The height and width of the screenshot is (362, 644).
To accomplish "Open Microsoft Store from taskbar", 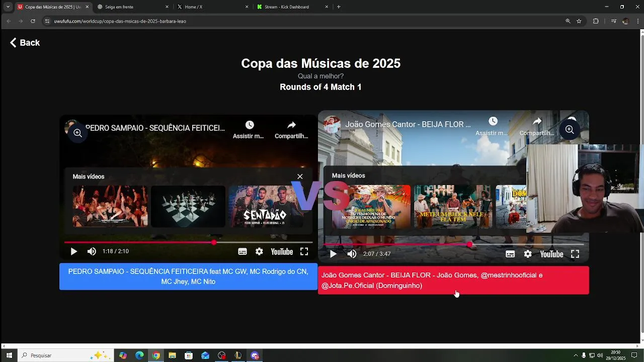I will 189,355.
